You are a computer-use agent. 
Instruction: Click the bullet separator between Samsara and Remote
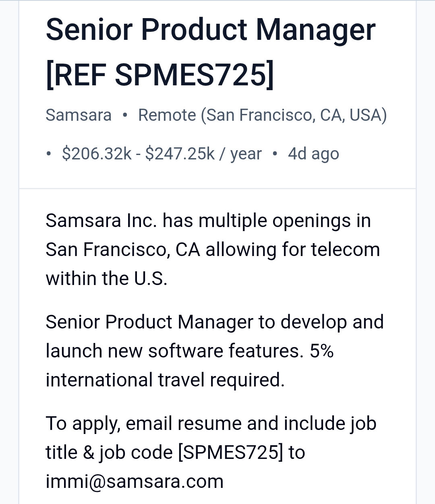point(125,115)
